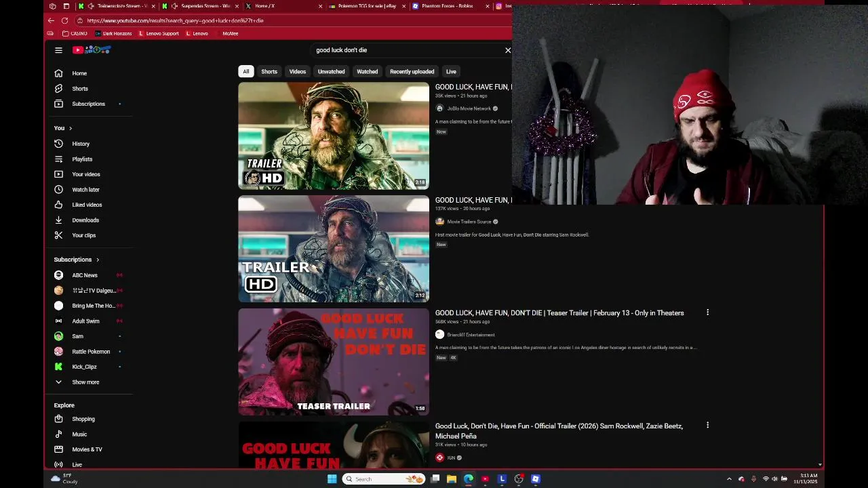Open the YouTube hamburger guide menu
The height and width of the screenshot is (488, 868).
(58, 50)
